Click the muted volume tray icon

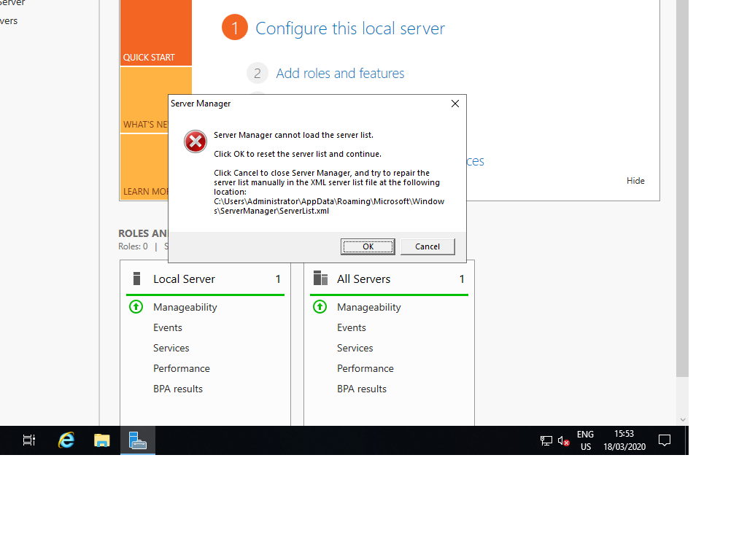(564, 441)
